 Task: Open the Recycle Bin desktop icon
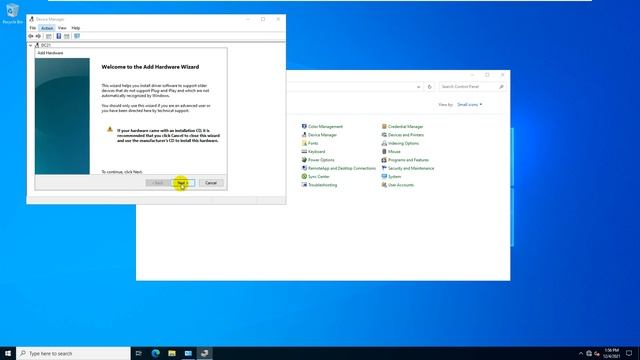(12, 13)
